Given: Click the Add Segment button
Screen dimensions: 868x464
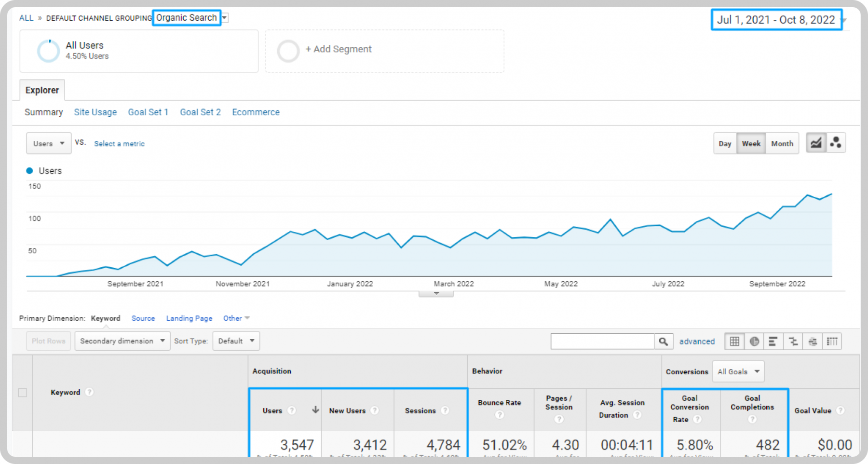Looking at the screenshot, I should click(x=339, y=49).
